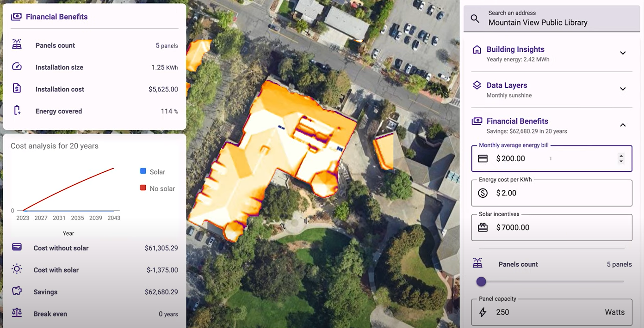Toggle the Solar legend entry in chart

tap(153, 172)
